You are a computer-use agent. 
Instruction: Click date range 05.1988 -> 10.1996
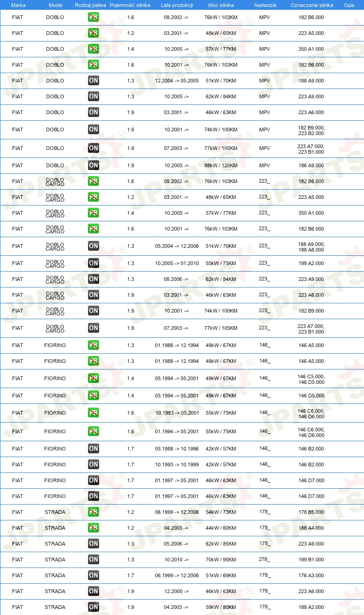pyautogui.click(x=177, y=449)
